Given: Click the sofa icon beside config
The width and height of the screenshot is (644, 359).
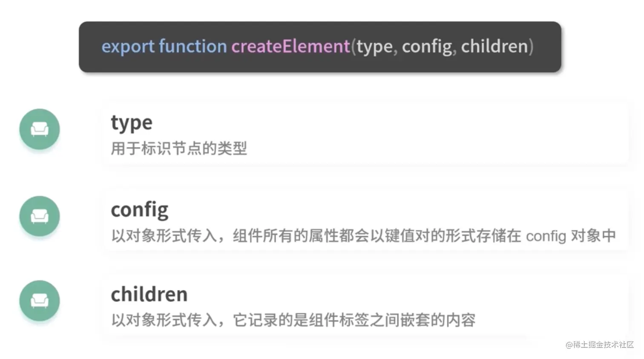Looking at the screenshot, I should [x=40, y=216].
